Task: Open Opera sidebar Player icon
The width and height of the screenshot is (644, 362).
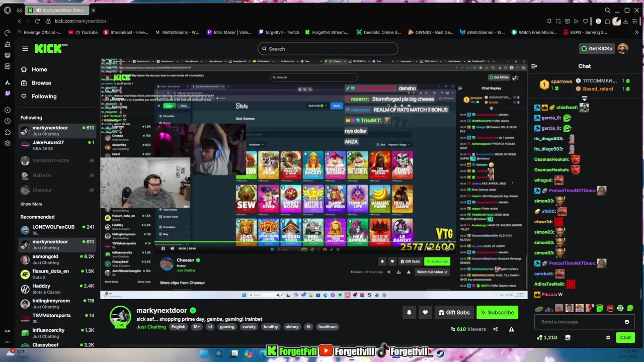Action: (x=8, y=110)
